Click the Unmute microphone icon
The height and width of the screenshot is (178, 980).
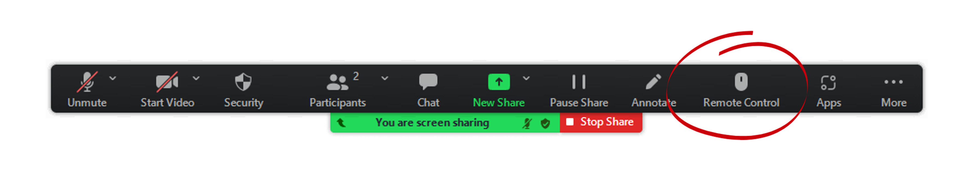pyautogui.click(x=87, y=82)
